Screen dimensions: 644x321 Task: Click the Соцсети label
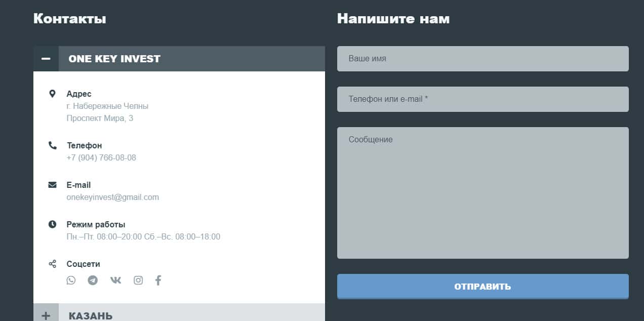point(83,264)
